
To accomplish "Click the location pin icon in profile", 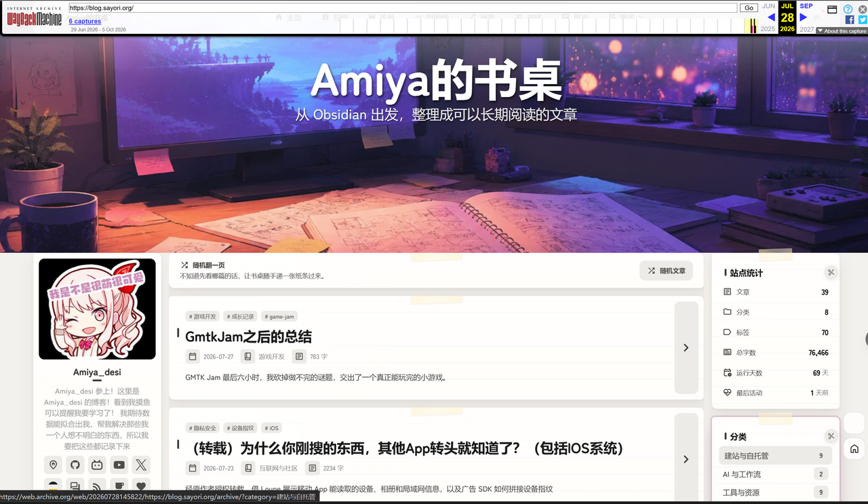I will (54, 465).
